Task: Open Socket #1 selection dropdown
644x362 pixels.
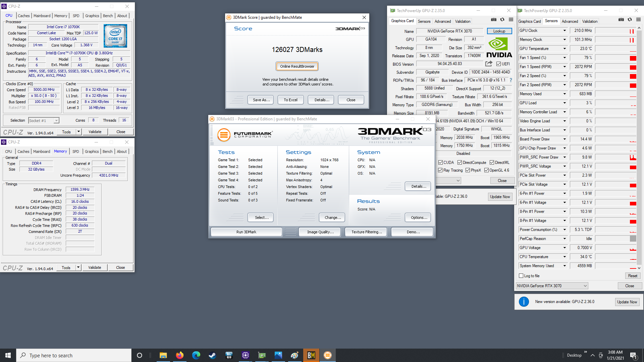Action: (44, 121)
